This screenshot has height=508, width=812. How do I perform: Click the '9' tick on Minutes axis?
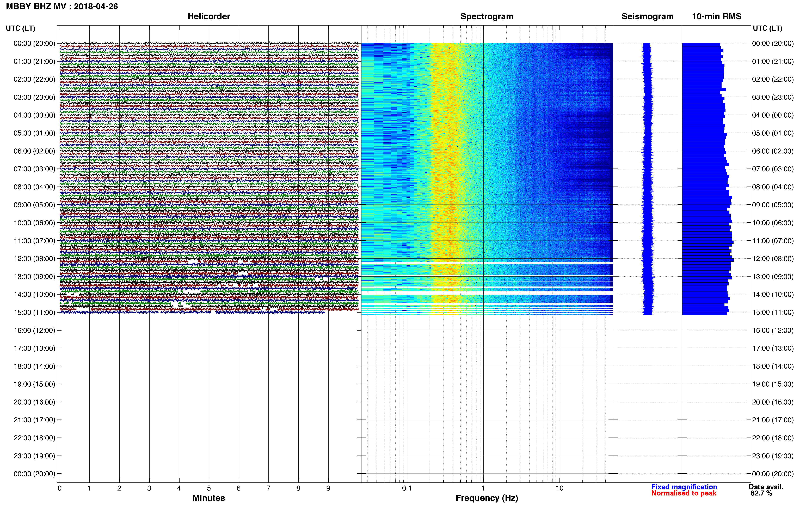[x=328, y=488]
